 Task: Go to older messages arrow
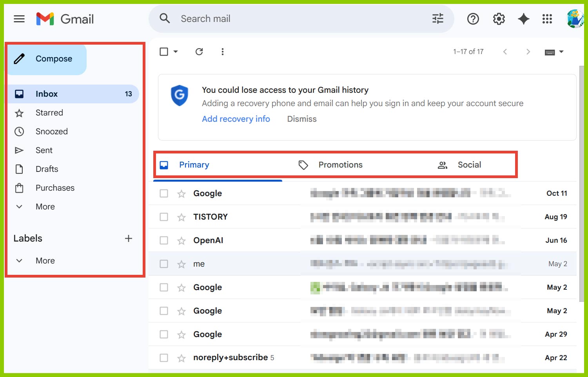(x=528, y=52)
